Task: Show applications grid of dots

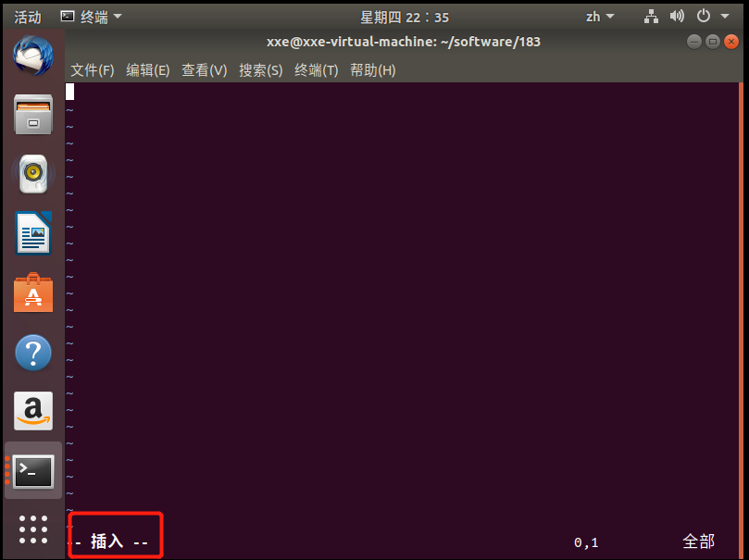Action: pos(33,529)
